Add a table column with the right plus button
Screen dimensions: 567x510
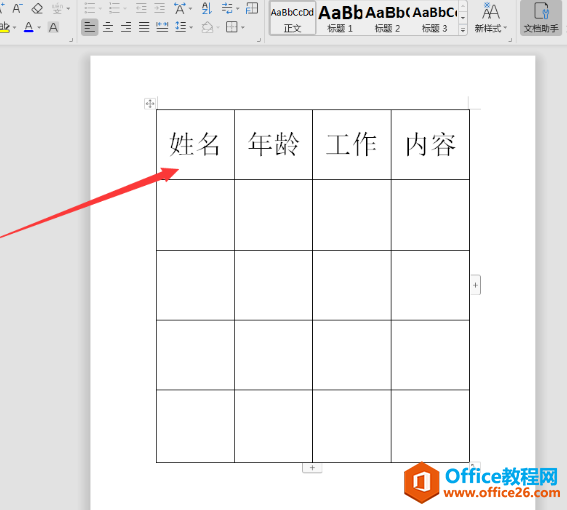(476, 285)
